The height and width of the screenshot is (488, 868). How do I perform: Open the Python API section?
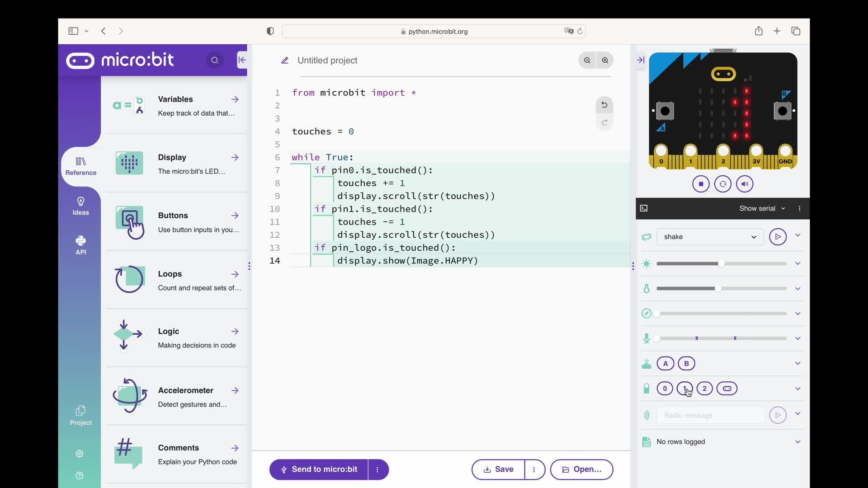pyautogui.click(x=80, y=245)
